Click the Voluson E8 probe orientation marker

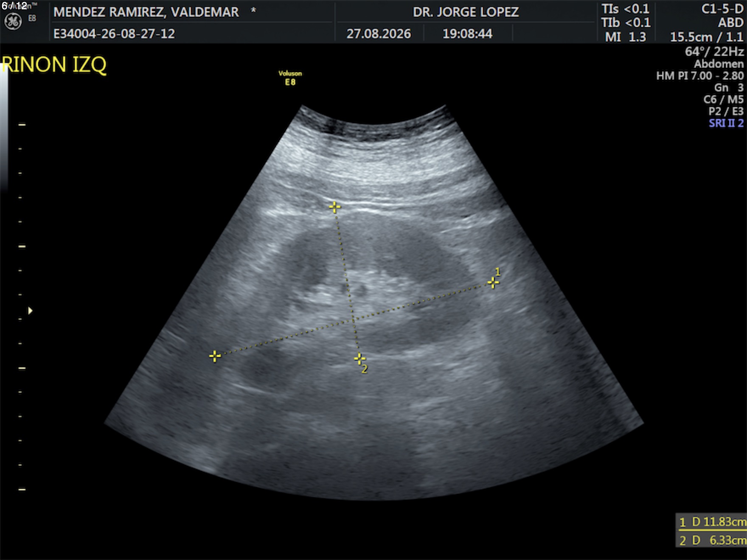click(290, 78)
